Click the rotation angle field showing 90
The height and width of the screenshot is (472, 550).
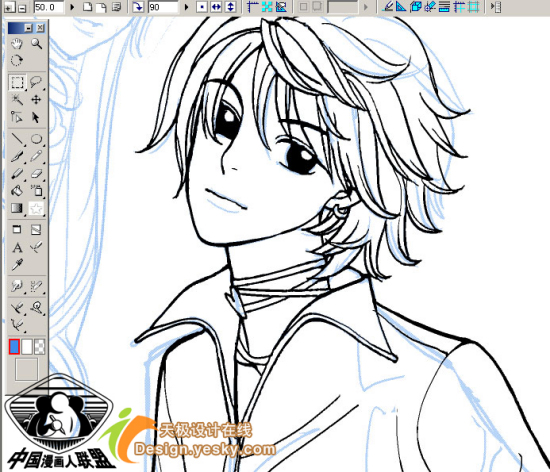pyautogui.click(x=163, y=7)
